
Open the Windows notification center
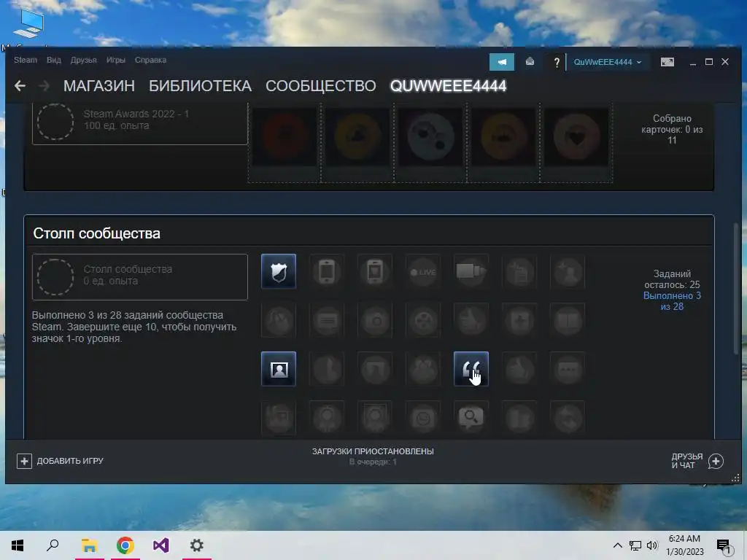tap(724, 545)
